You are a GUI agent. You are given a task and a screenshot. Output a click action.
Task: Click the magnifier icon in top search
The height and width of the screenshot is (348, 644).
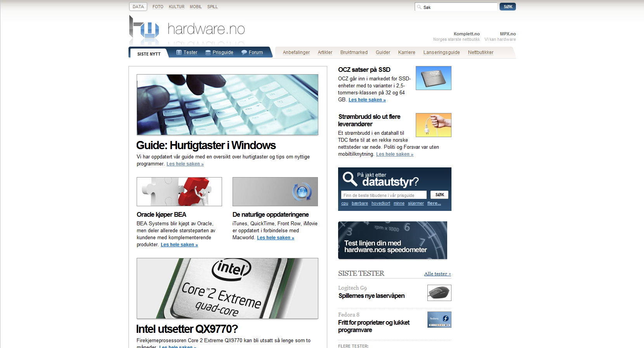click(x=419, y=7)
